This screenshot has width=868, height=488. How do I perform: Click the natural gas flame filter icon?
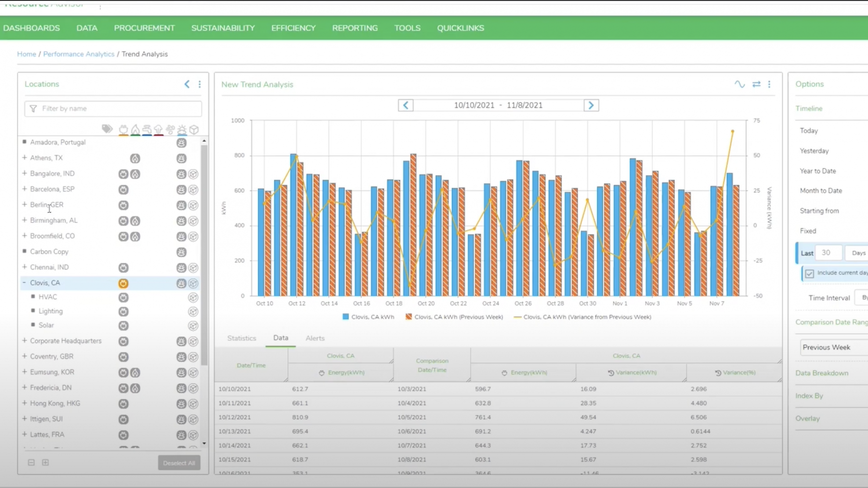click(136, 129)
